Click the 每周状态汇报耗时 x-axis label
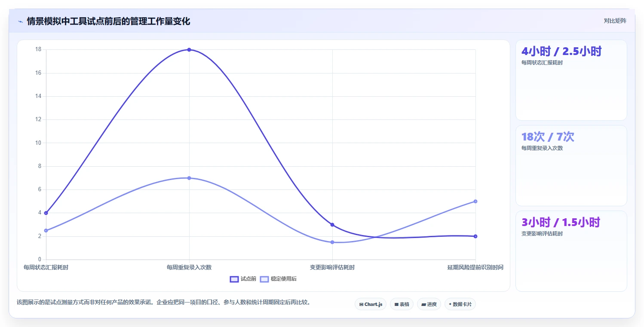This screenshot has width=644, height=327. (46, 267)
